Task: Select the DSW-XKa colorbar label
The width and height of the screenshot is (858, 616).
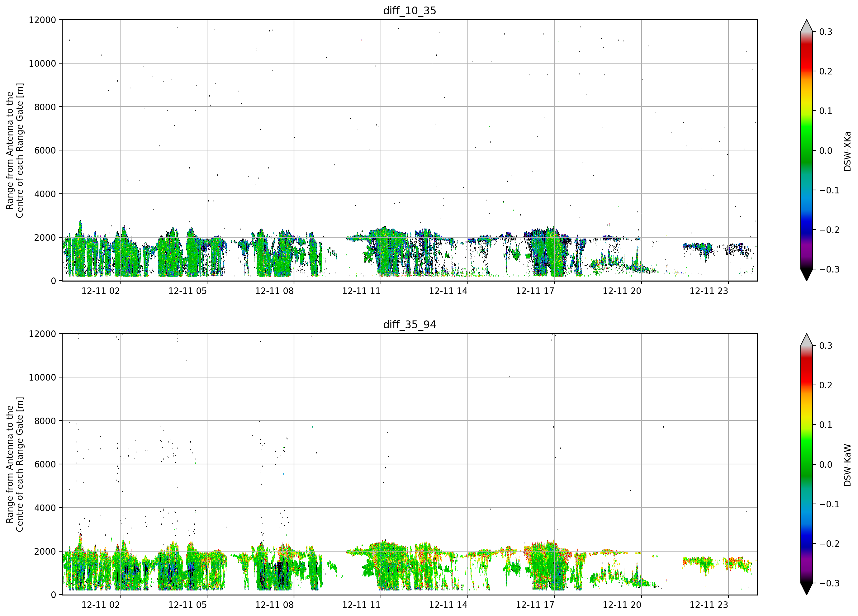Action: (847, 151)
